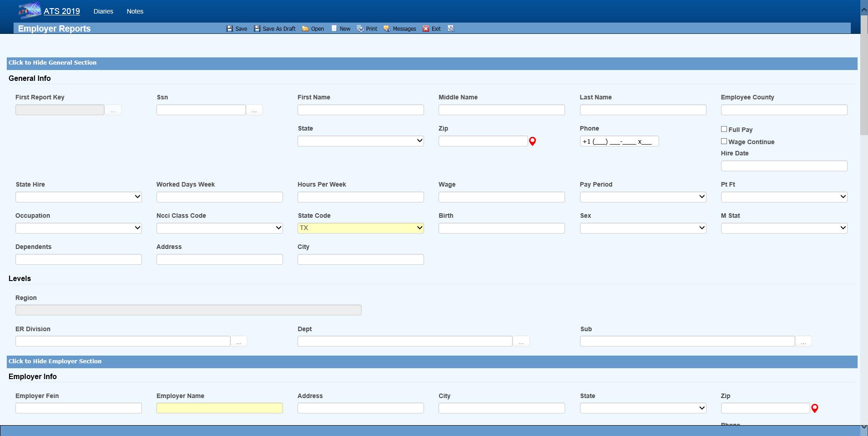868x436 pixels.
Task: Click the New blank page icon
Action: point(334,28)
